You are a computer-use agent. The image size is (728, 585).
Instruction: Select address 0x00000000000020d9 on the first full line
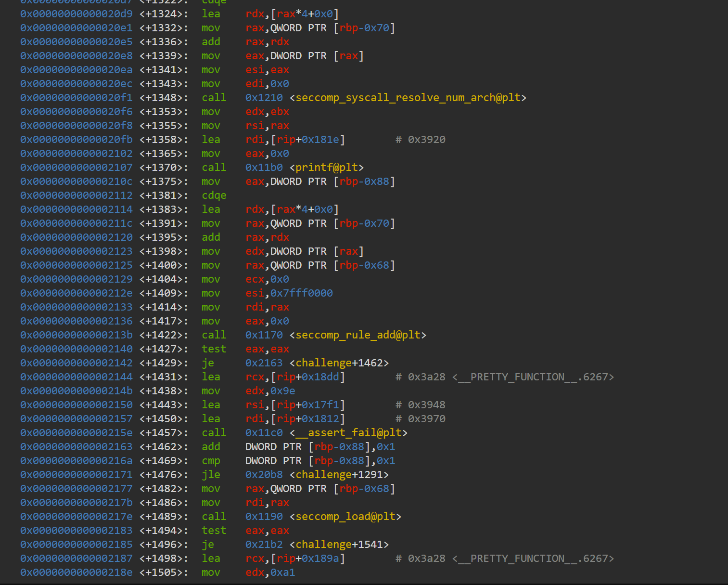(76, 14)
